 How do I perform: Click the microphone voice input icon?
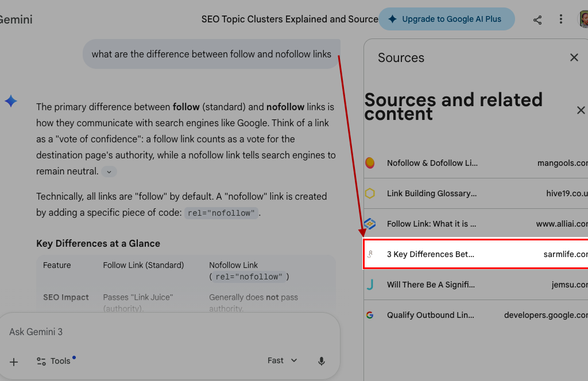click(x=322, y=361)
